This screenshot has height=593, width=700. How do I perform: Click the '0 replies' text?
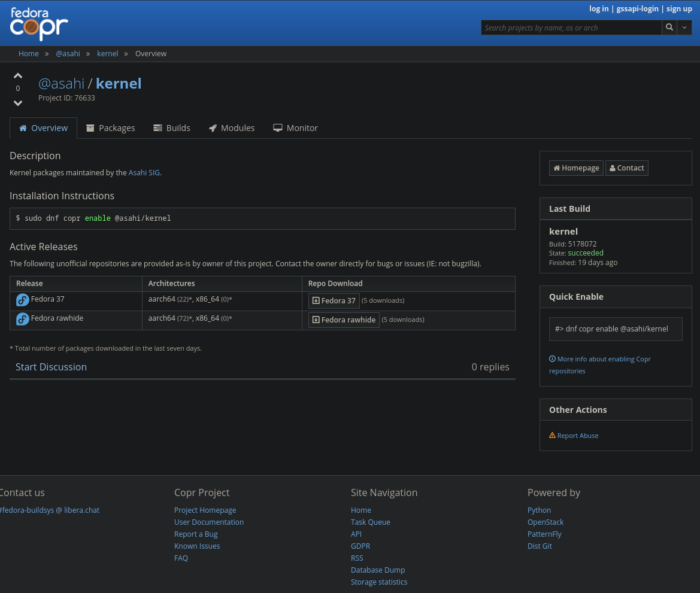[x=490, y=367]
